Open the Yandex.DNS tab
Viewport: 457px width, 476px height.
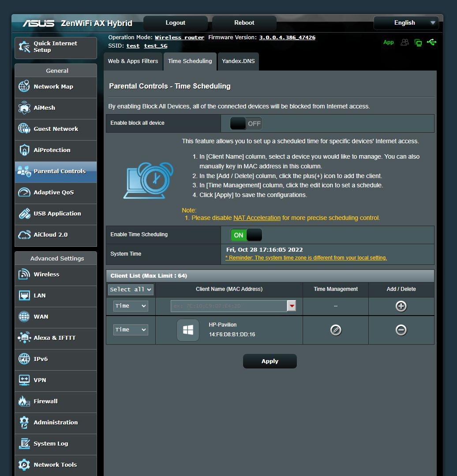pos(238,61)
